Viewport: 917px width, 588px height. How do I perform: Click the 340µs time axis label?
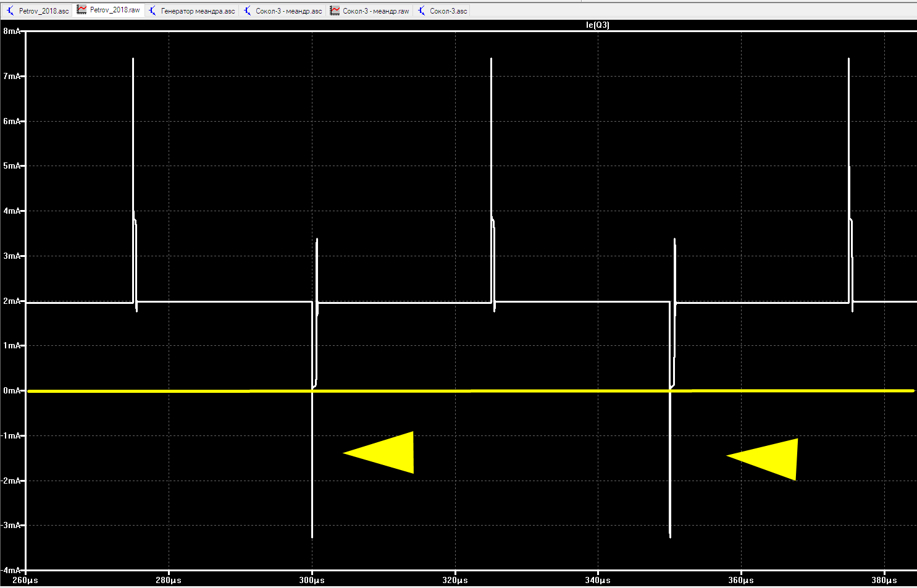[x=598, y=581]
